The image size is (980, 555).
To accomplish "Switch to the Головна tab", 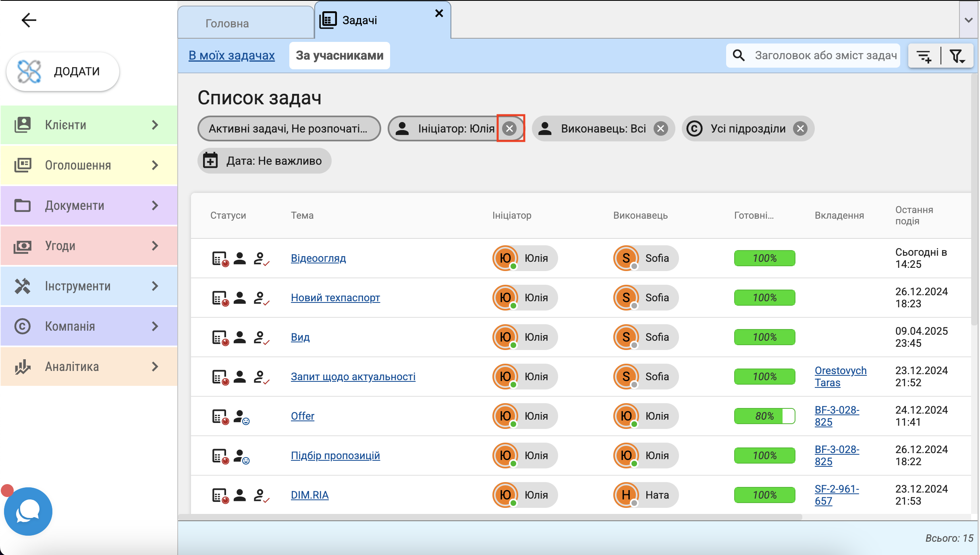I will [x=245, y=23].
